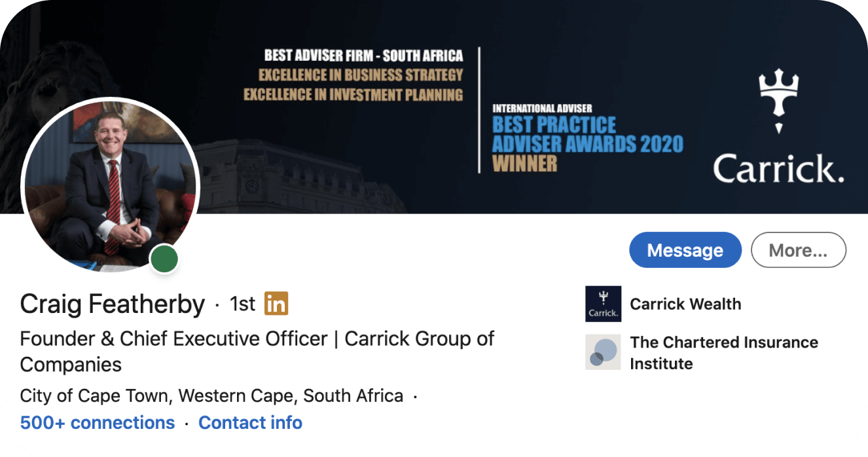Open the Contact info link
The image size is (868, 457).
pyautogui.click(x=250, y=422)
